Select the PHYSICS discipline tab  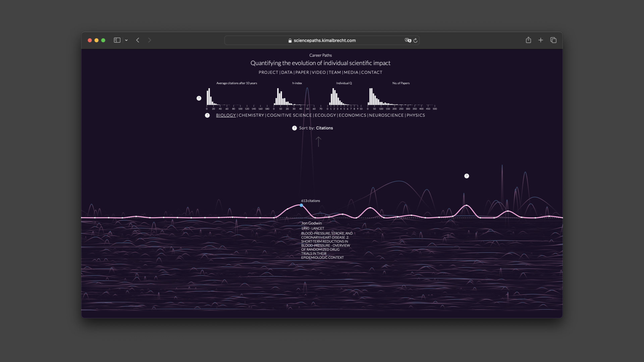[416, 115]
